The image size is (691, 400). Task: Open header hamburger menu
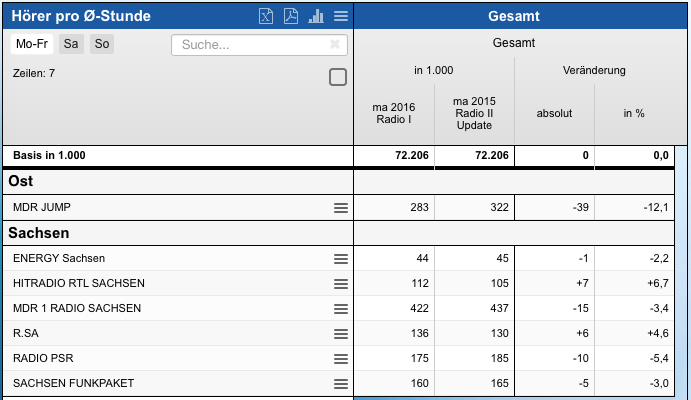341,16
